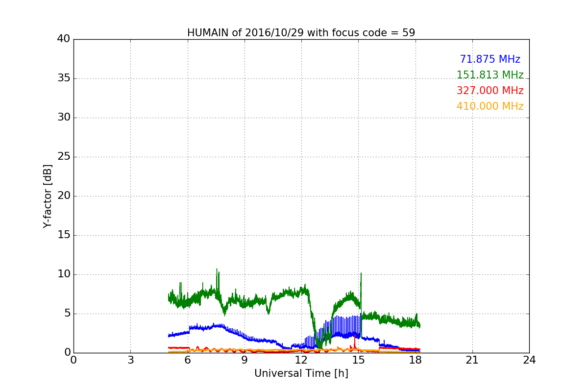588x392 pixels.
Task: Click the x-axis tick label '12'
Action: (301, 360)
